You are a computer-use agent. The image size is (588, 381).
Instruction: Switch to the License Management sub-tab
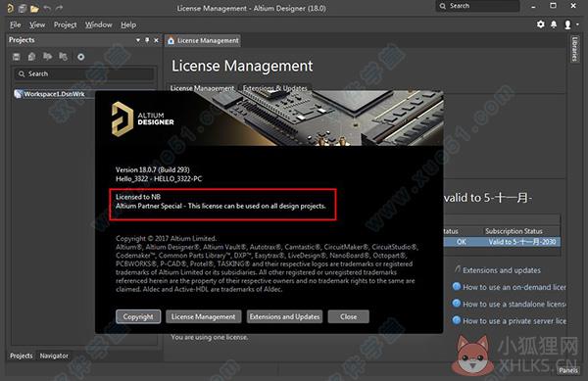point(202,88)
